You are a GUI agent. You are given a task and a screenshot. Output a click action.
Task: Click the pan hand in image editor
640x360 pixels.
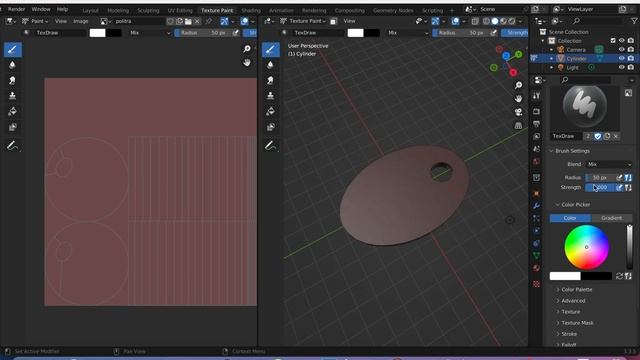tap(247, 62)
